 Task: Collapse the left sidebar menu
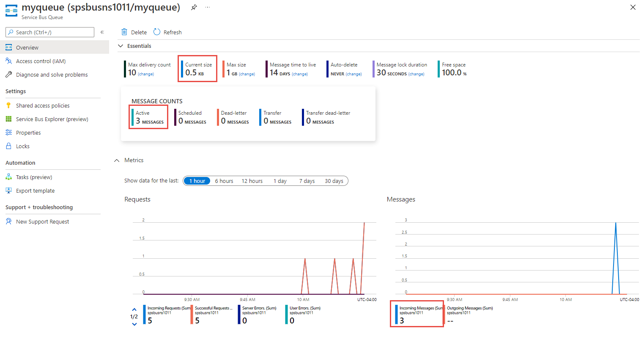point(102,32)
